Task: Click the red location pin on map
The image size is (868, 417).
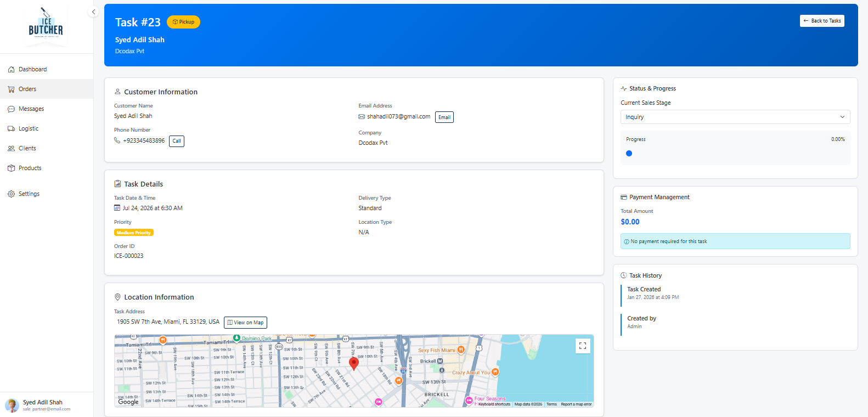Action: click(354, 363)
